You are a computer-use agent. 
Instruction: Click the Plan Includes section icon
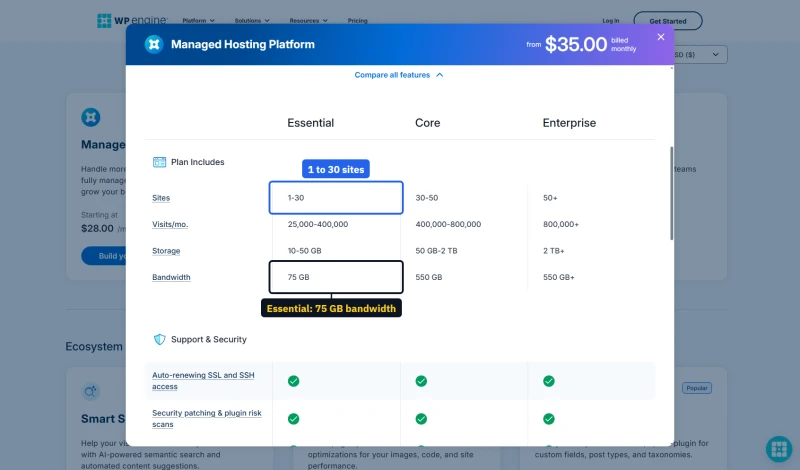click(159, 162)
